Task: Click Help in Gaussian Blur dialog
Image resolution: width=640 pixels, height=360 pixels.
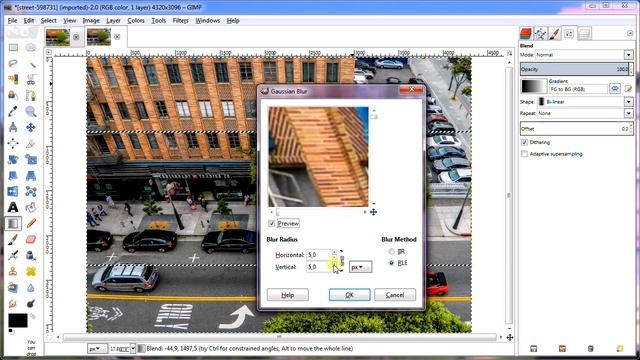Action: pos(287,295)
